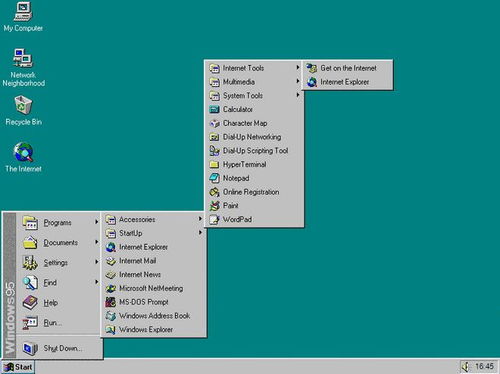Expand the Multimedia submenu arrow
The width and height of the screenshot is (500, 374).
pyautogui.click(x=297, y=82)
